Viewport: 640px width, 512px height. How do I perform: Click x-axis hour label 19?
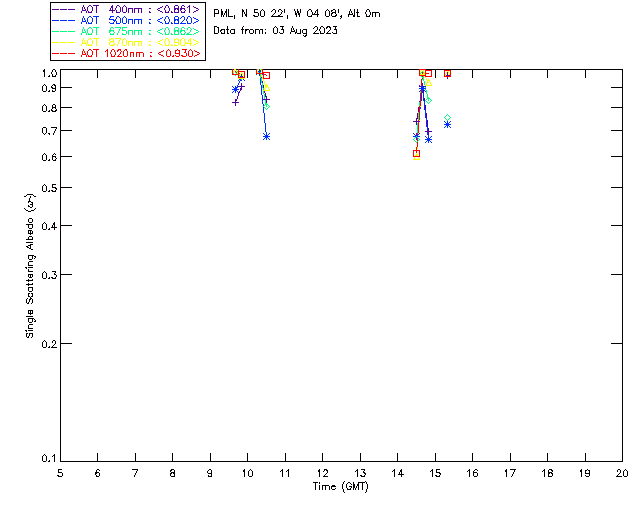[x=585, y=473]
